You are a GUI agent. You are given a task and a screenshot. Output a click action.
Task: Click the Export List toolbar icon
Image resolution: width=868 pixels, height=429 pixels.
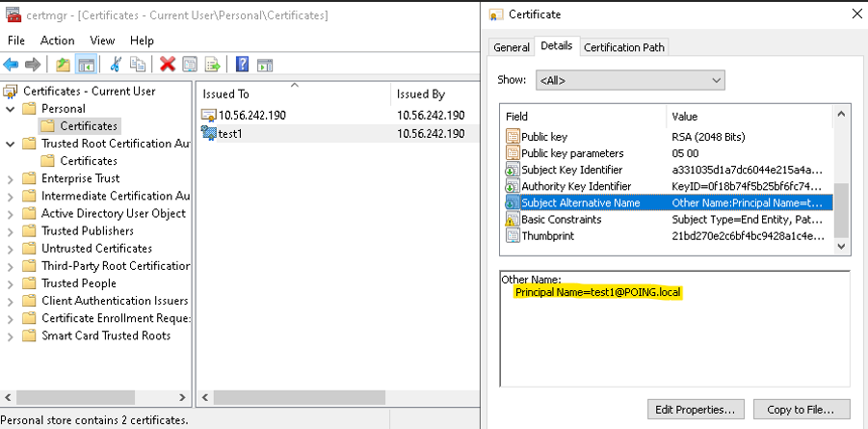pos(213,65)
